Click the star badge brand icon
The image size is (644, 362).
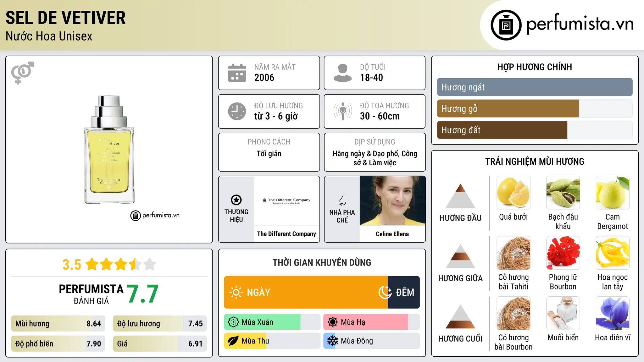pyautogui.click(x=236, y=200)
